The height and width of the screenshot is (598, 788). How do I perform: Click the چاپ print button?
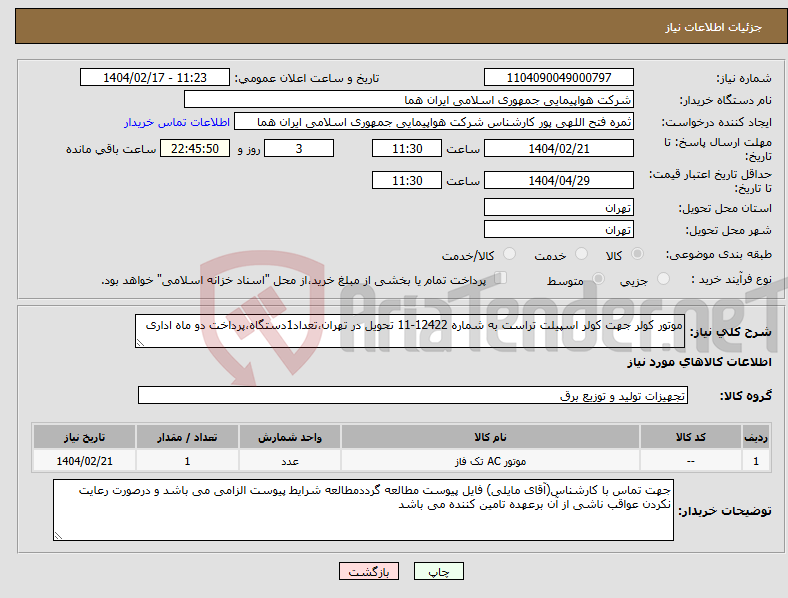click(x=439, y=571)
